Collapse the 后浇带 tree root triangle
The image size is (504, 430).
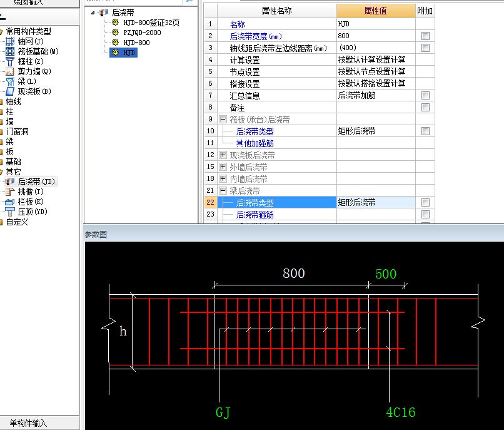click(93, 13)
